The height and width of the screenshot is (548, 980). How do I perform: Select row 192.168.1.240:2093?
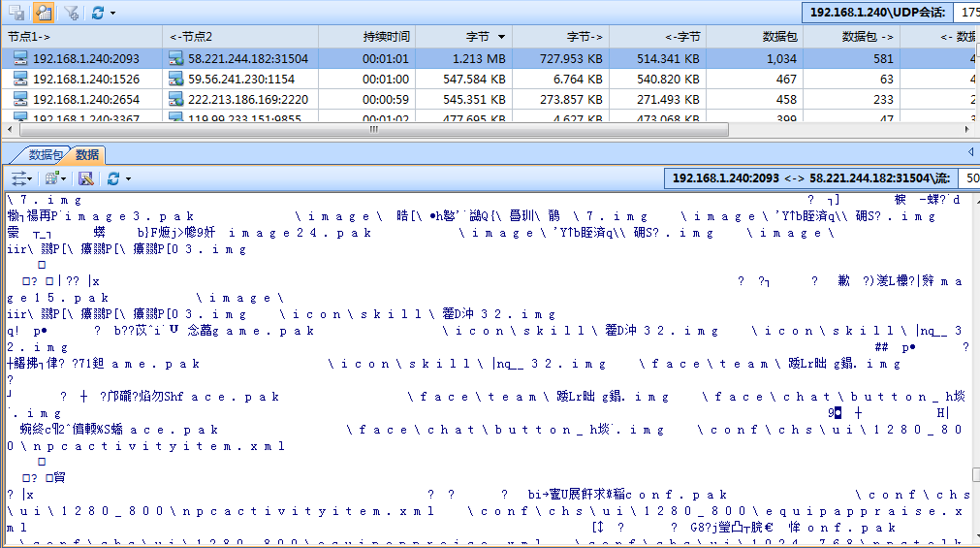(490, 59)
